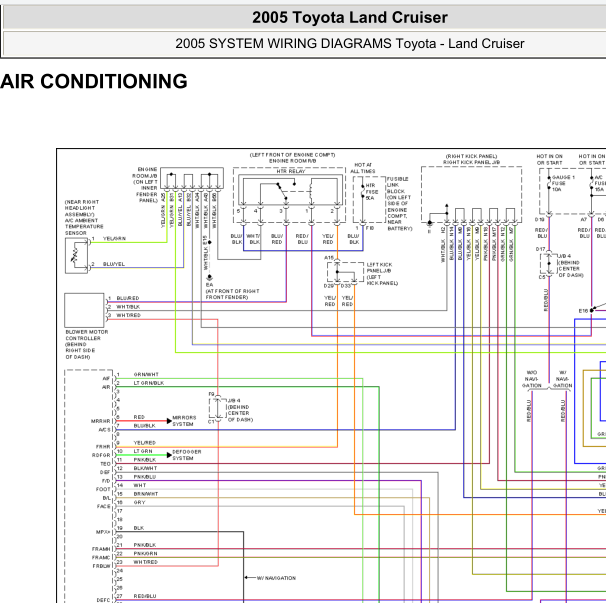The image size is (606, 603).
Task: Click the "BLU/YEL" wire label at sensor pin 2
Action: 114,264
